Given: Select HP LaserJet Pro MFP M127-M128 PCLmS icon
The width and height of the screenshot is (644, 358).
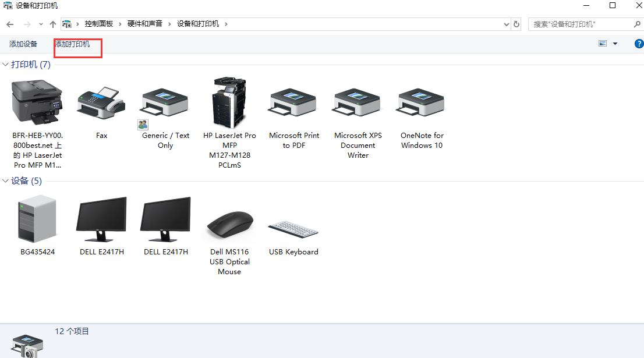Looking at the screenshot, I should (x=229, y=102).
